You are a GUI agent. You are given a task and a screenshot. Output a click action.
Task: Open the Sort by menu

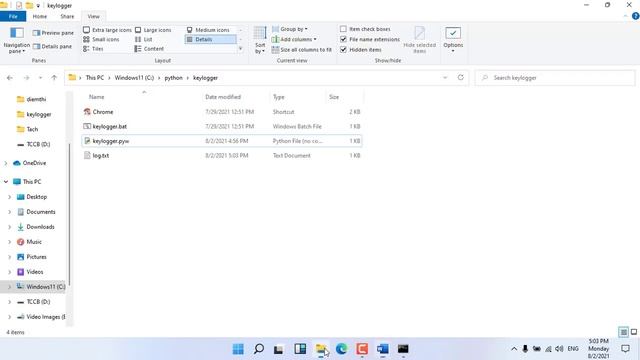click(260, 40)
